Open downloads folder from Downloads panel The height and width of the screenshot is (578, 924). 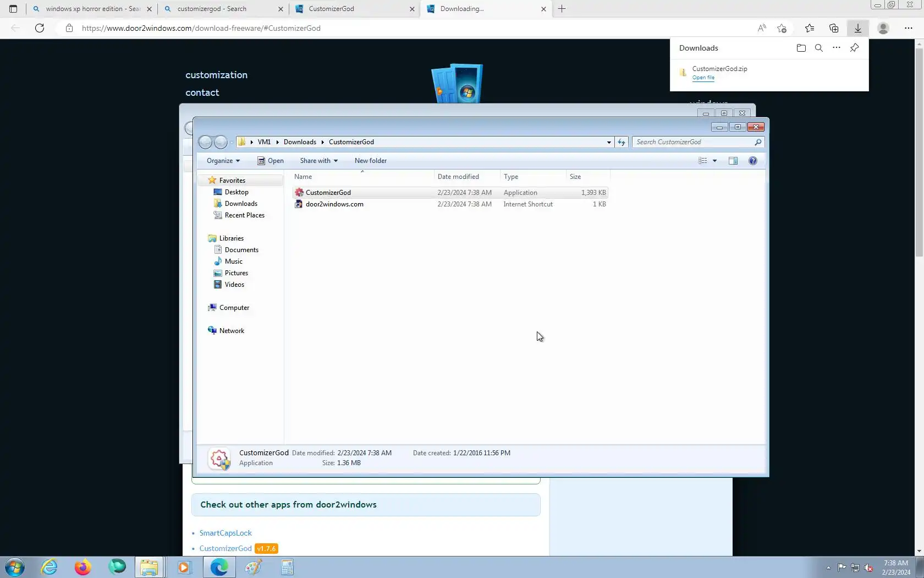[801, 48]
